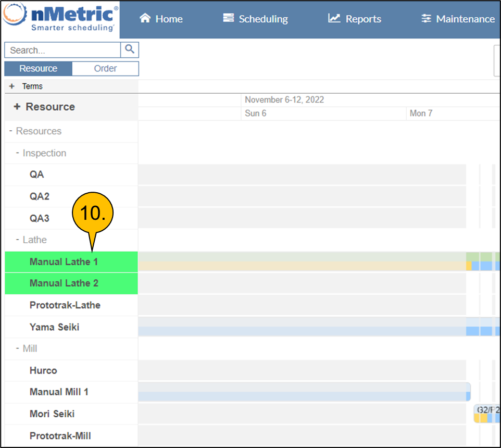Image resolution: width=501 pixels, height=448 pixels.
Task: Open the Scheduling menu
Action: pos(255,19)
